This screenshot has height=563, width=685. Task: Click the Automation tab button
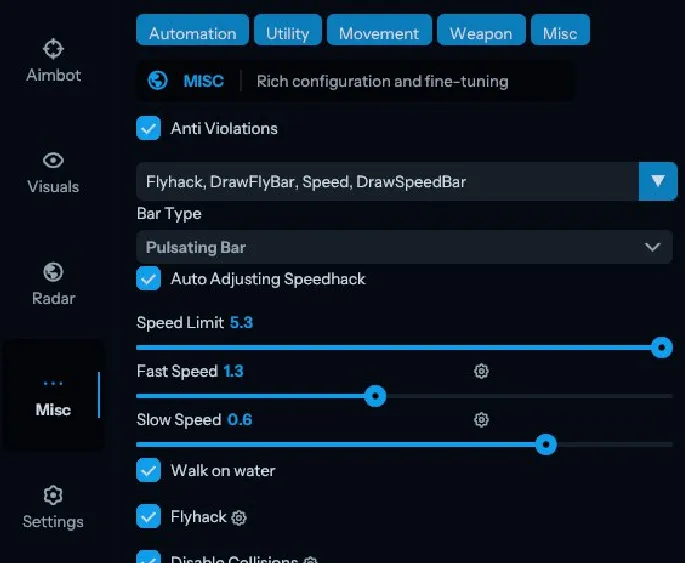pos(192,33)
